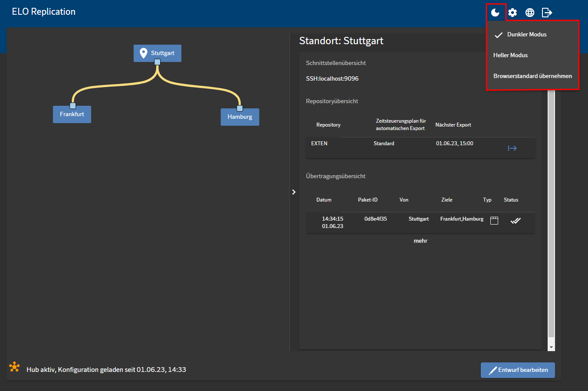Screen dimensions: 588x391
Task: Click the Schnittstellenübersicht section title
Action: tap(336, 63)
